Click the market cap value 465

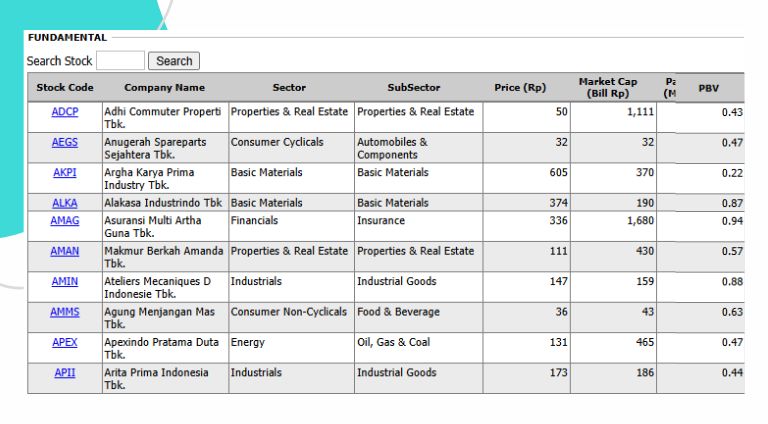pyautogui.click(x=645, y=342)
